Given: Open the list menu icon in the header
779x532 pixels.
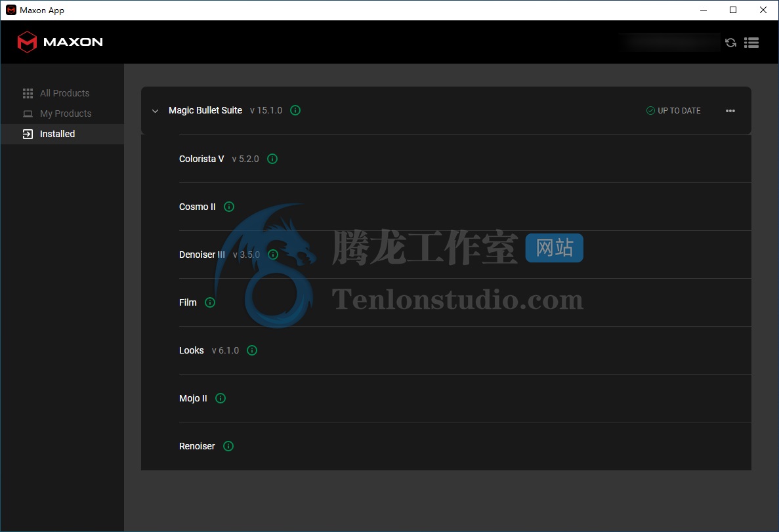Looking at the screenshot, I should (751, 43).
